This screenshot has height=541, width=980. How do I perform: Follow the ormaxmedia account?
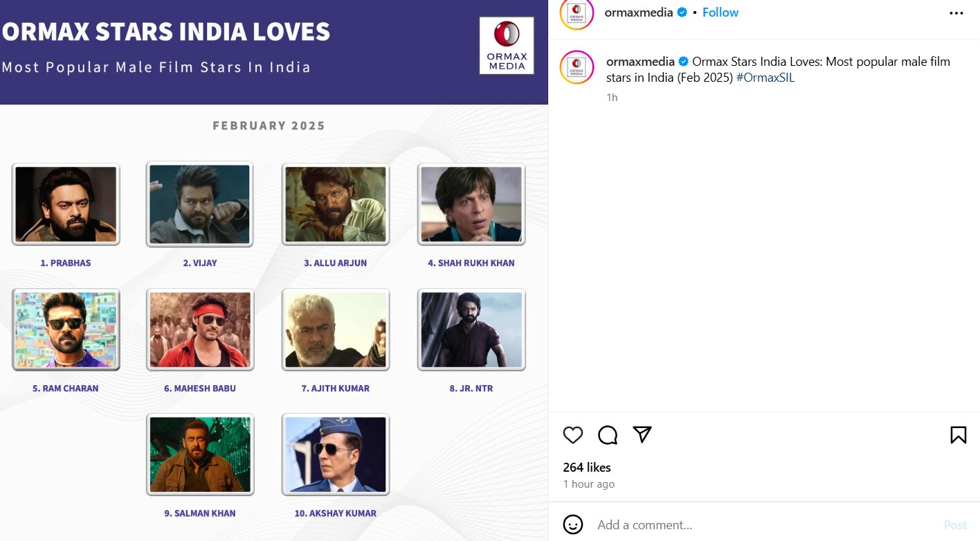point(720,12)
